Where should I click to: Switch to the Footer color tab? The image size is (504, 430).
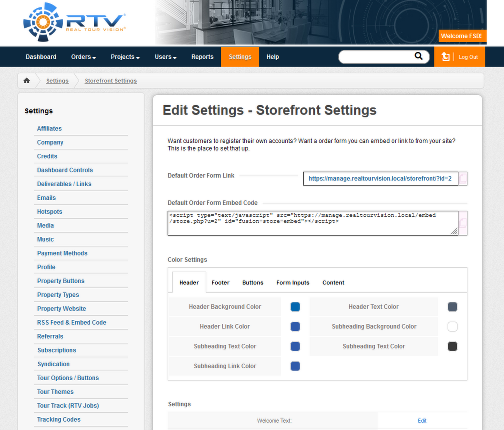(220, 283)
